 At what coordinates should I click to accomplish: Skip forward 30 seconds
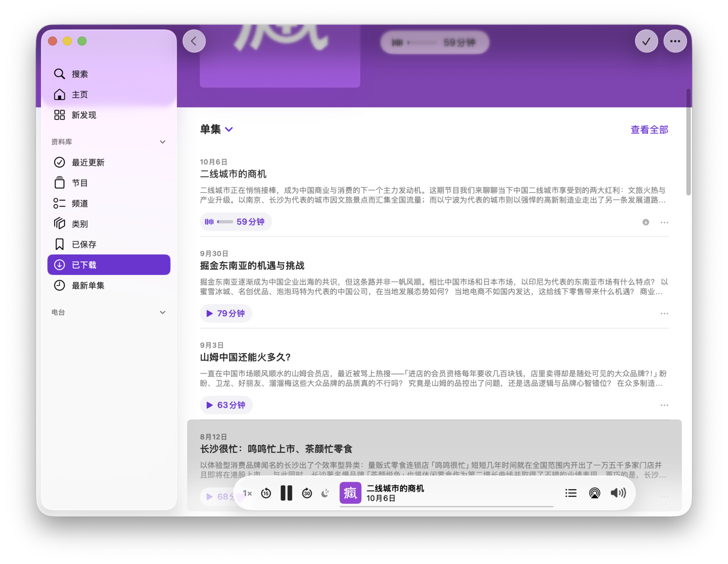pyautogui.click(x=307, y=493)
